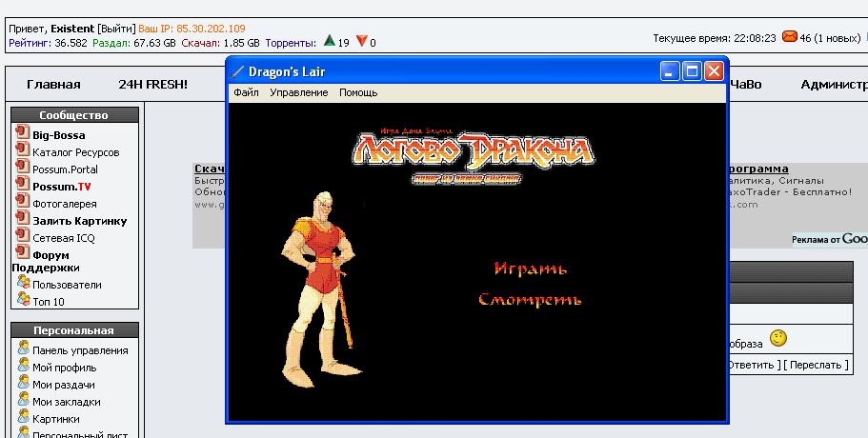Open the Сетевая ICQ link

pyautogui.click(x=64, y=238)
